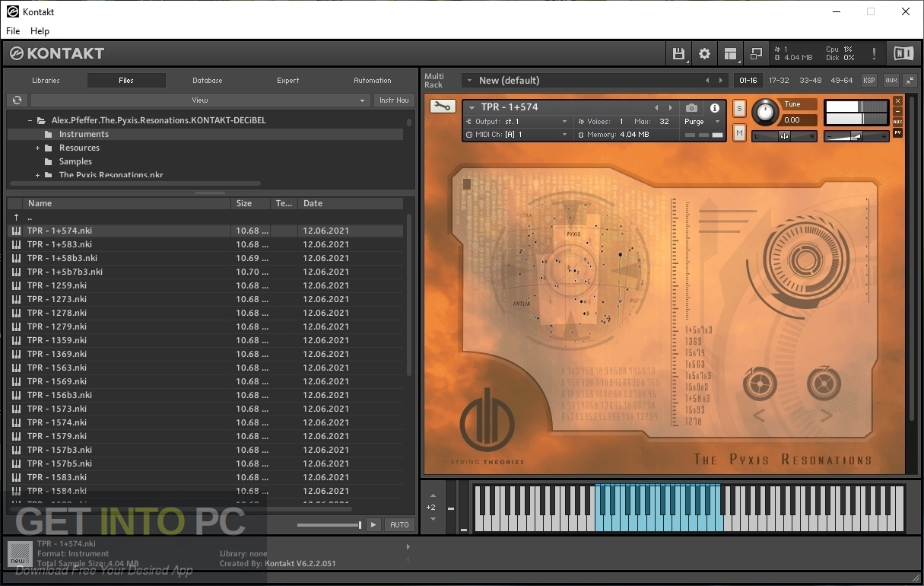Toggle AUX sends on the instrument
This screenshot has height=586, width=924.
(897, 122)
